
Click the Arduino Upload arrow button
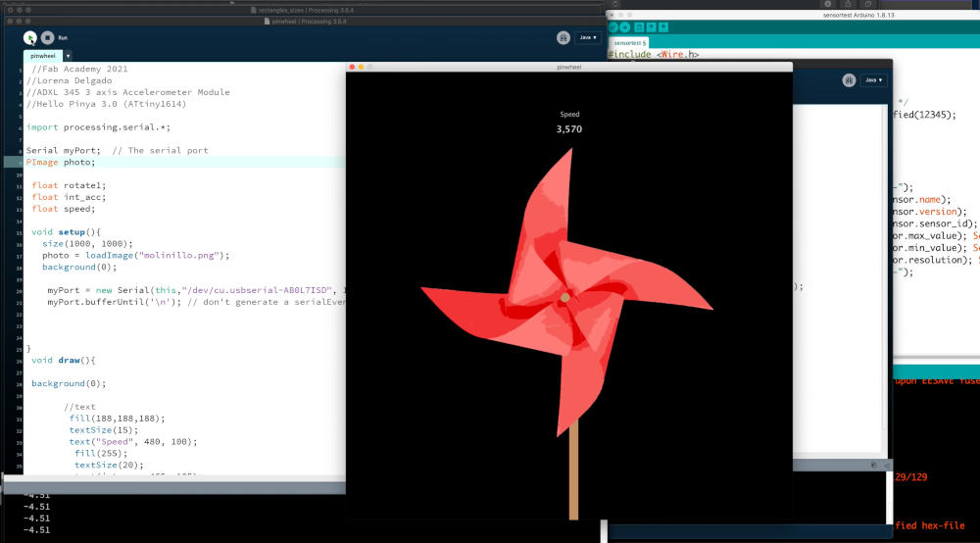[x=625, y=27]
